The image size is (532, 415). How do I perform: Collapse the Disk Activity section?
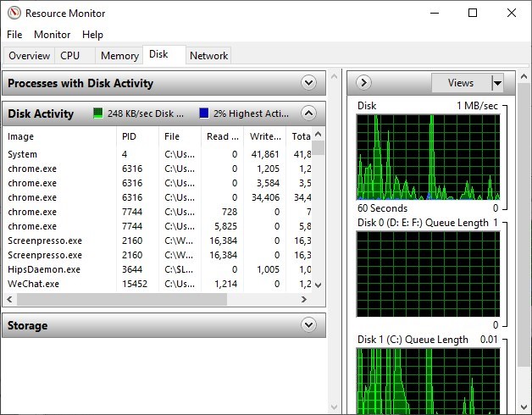(308, 113)
